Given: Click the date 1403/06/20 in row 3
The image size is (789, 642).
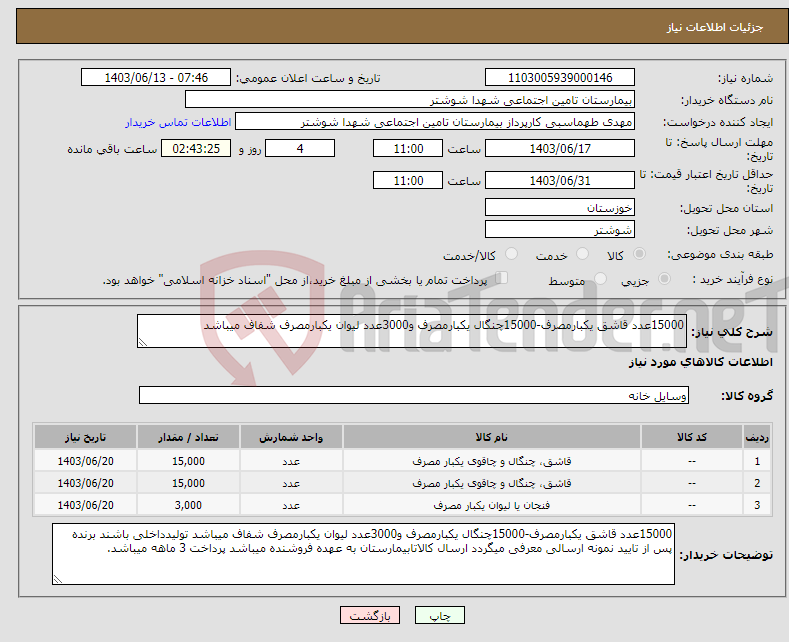Looking at the screenshot, I should click(x=86, y=505).
